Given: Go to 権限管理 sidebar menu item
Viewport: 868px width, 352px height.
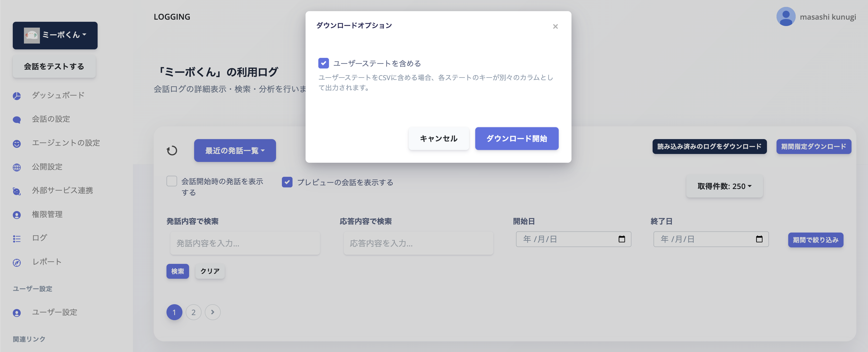Looking at the screenshot, I should click(47, 214).
